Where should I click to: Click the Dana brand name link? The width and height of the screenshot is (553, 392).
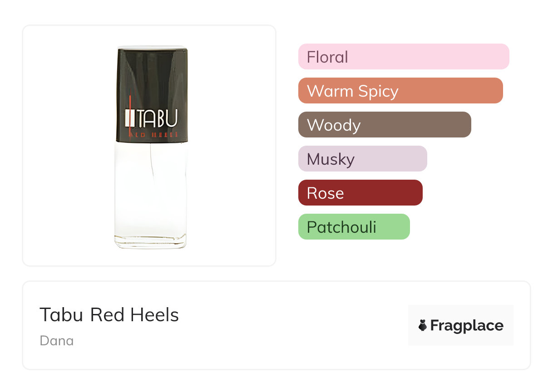click(57, 341)
